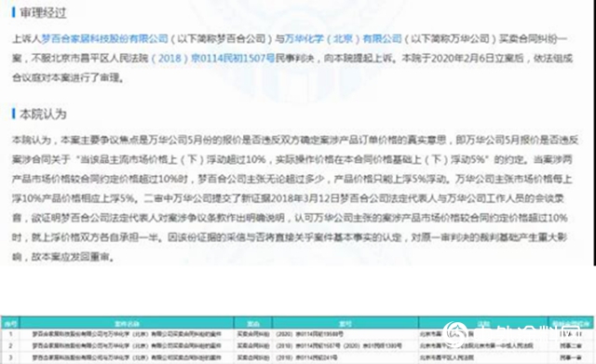Click the 法院 column header
This screenshot has width=596, height=364.
coord(483,324)
